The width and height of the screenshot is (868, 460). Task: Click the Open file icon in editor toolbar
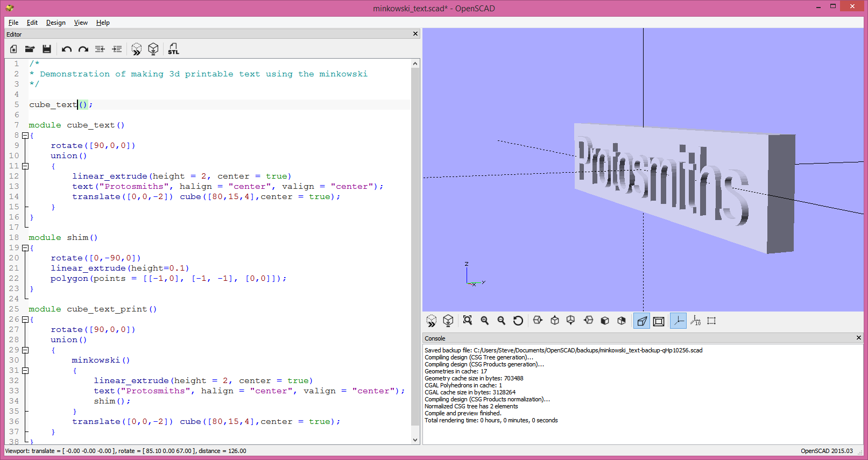point(30,49)
